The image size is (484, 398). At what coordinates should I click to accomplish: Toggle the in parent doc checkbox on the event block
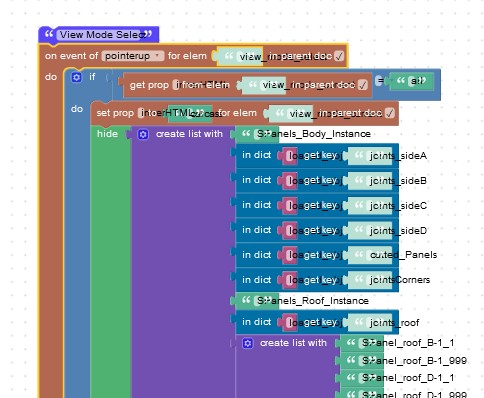(x=339, y=56)
